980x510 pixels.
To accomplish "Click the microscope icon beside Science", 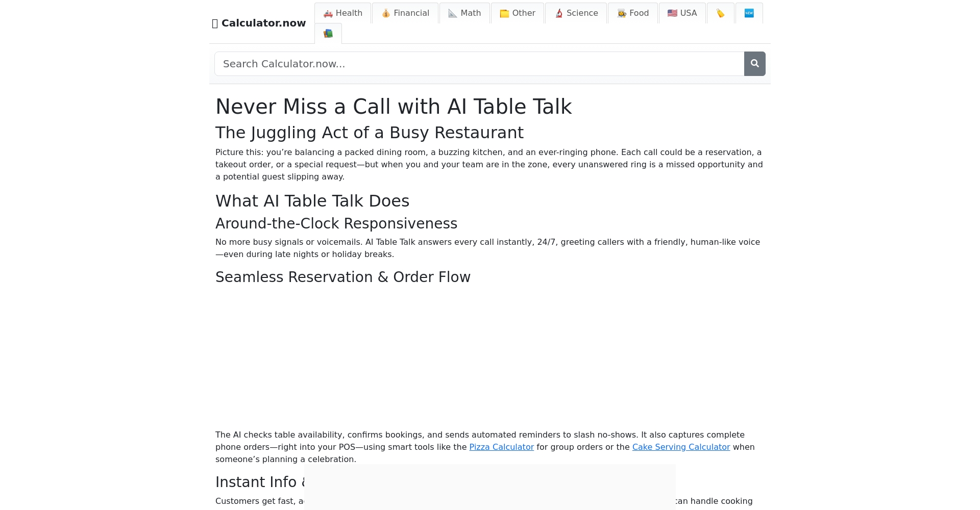I will [559, 13].
